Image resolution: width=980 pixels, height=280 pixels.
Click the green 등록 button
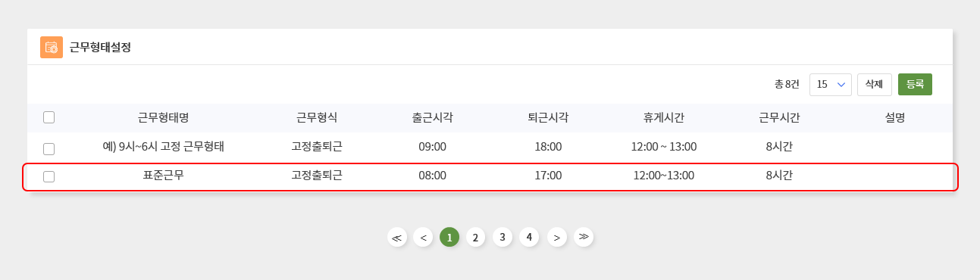click(915, 85)
